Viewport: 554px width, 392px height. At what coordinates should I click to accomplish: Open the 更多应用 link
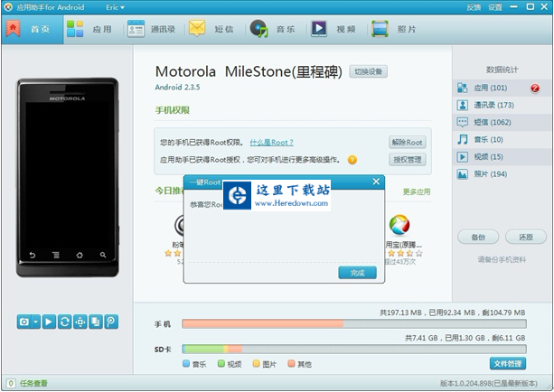[x=417, y=191]
